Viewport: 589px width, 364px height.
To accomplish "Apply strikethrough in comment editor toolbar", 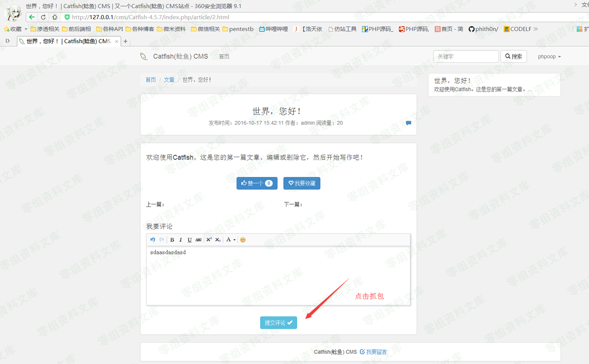I will click(x=198, y=240).
